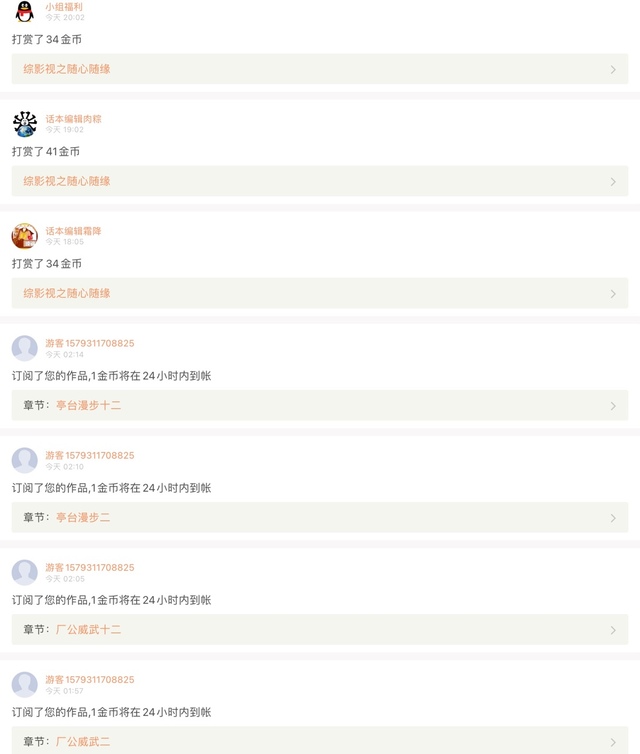640x754 pixels.
Task: Click 话本编辑霜降's profile avatar
Action: pyautogui.click(x=25, y=236)
